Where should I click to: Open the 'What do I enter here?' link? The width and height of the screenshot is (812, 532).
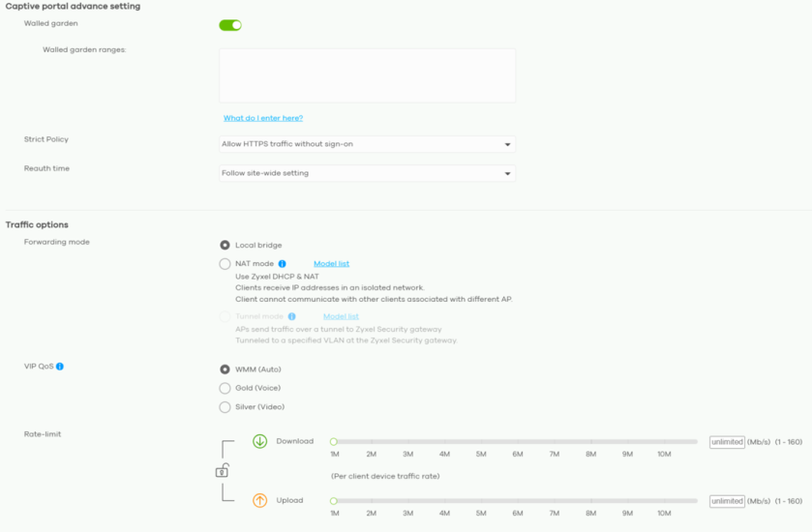263,118
